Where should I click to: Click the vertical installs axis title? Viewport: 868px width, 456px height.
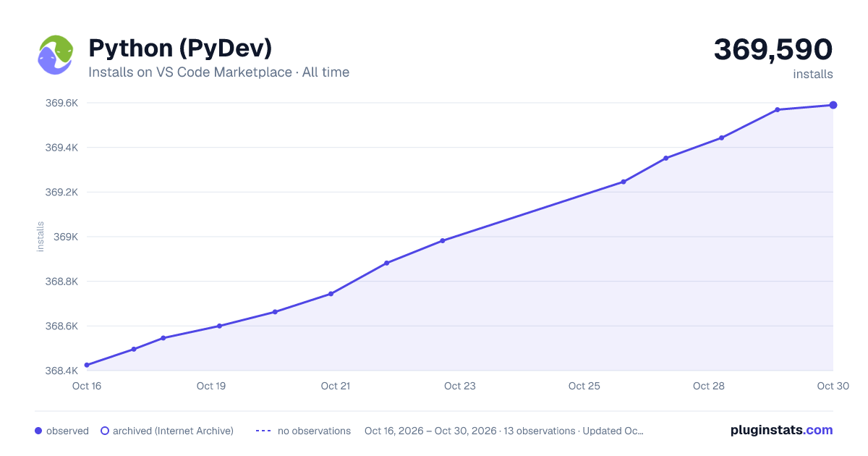[x=41, y=237]
